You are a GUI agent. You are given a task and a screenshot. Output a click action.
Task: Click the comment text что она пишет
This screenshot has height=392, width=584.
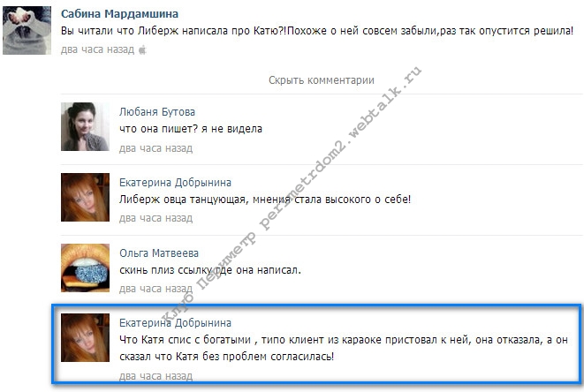tap(191, 129)
